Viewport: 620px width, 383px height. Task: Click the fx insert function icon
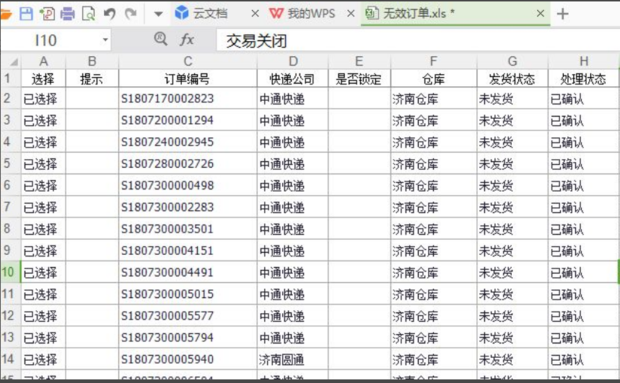point(187,40)
